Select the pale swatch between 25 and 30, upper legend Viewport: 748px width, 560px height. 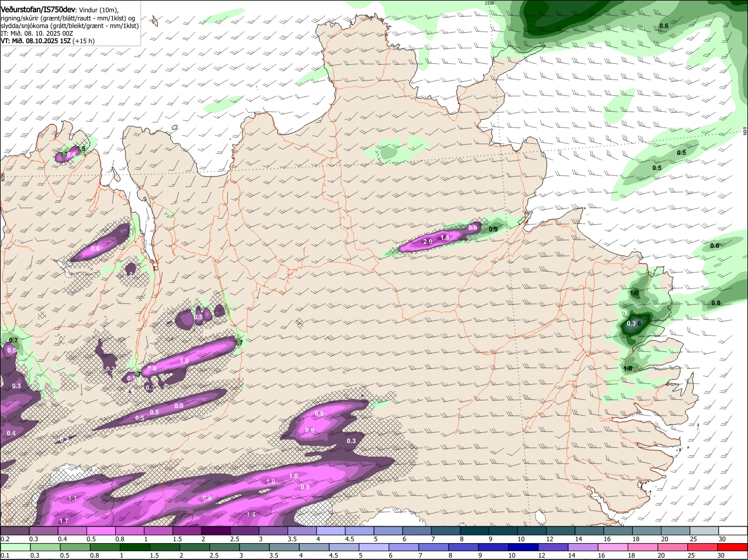click(704, 531)
